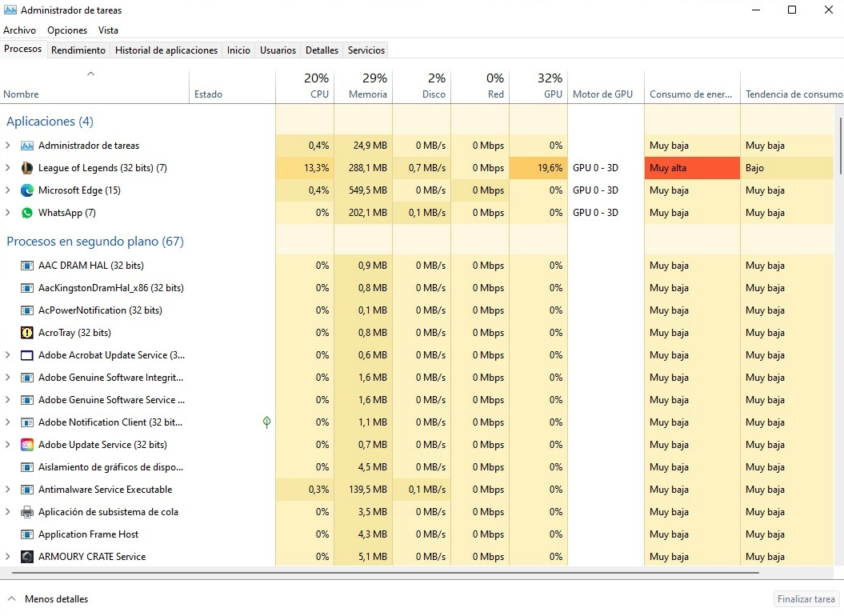Viewport: 844px width, 616px height.
Task: Expand the Microsoft Edge (15) process group
Action: (7, 190)
